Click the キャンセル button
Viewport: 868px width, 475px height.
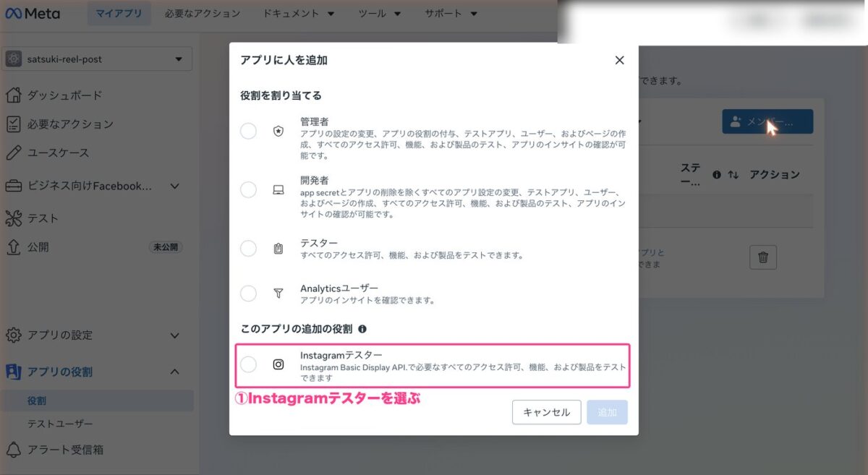546,412
